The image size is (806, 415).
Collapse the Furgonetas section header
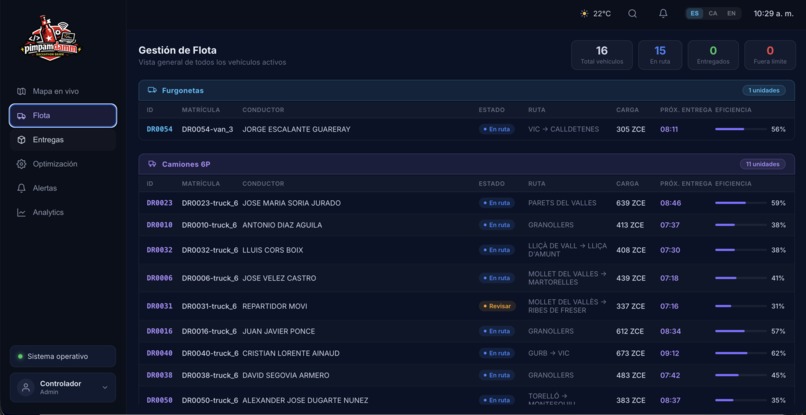click(x=466, y=90)
